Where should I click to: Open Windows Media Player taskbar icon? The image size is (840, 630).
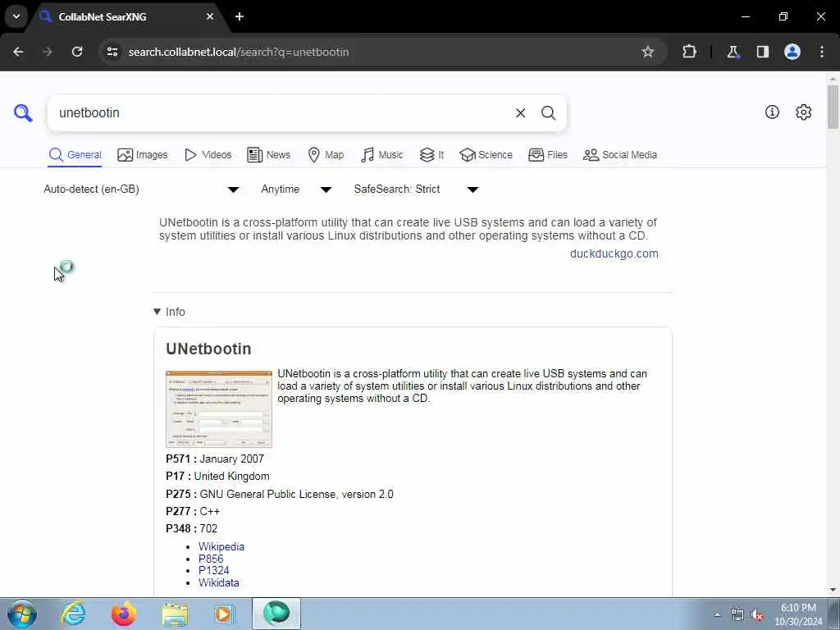224,614
